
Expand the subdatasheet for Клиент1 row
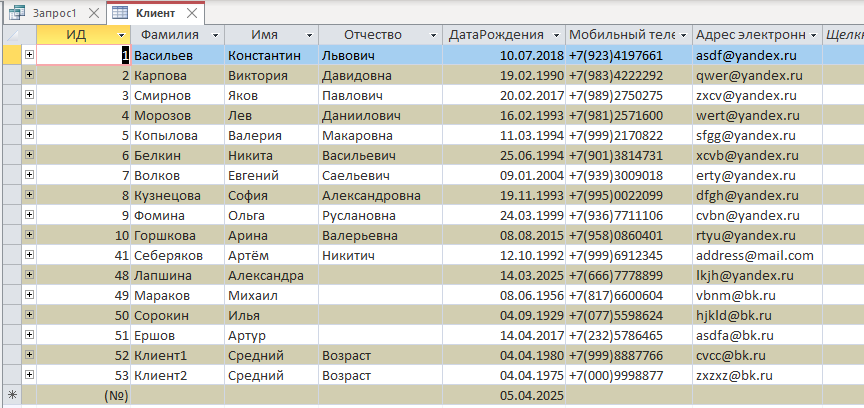tap(29, 355)
